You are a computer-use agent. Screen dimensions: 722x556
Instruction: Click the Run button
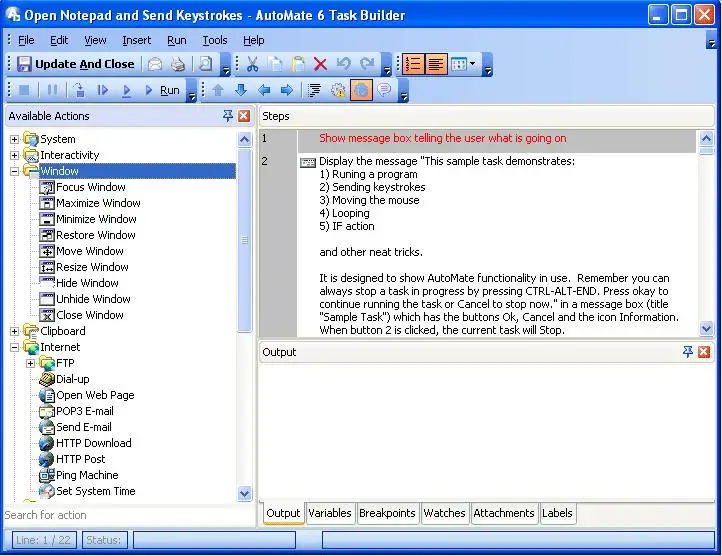[163, 90]
